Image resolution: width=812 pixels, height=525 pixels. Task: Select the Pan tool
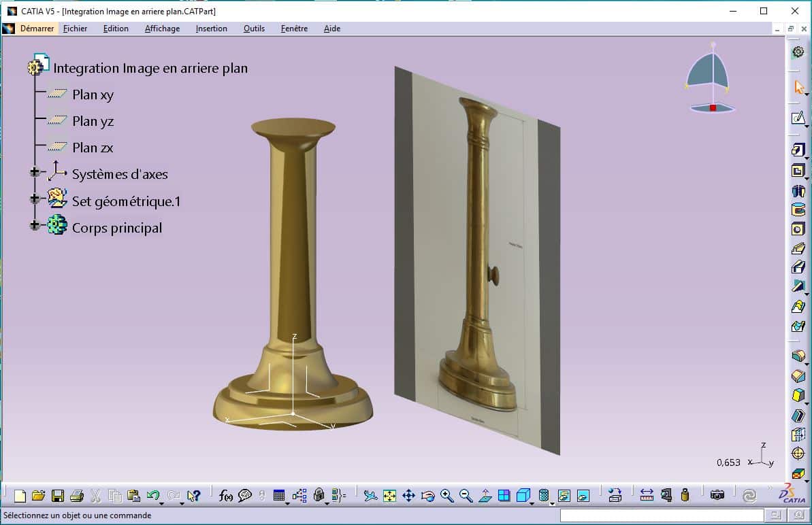[x=408, y=496]
